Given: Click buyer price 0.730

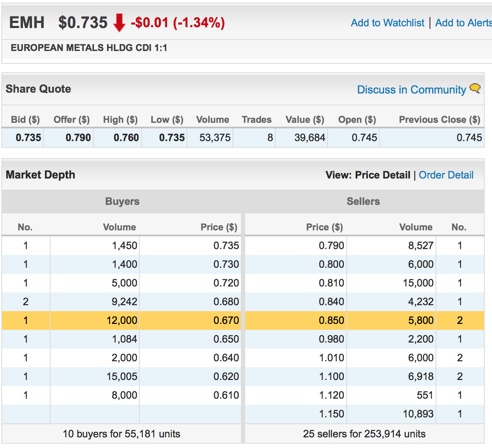Looking at the screenshot, I should [226, 264].
